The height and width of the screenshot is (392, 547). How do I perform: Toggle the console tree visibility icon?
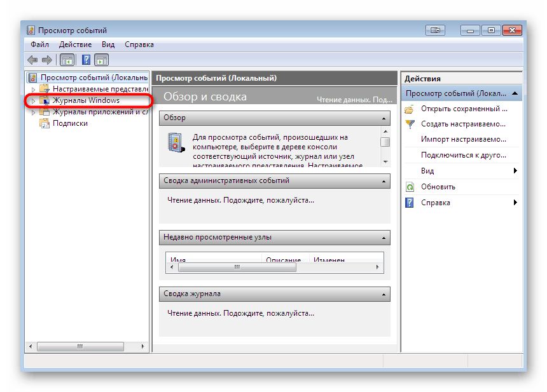coord(67,60)
